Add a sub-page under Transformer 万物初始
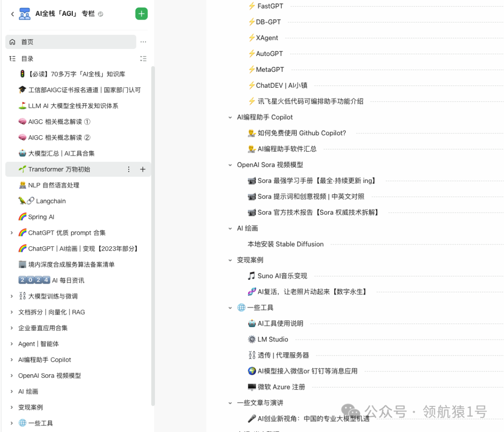 coord(143,169)
